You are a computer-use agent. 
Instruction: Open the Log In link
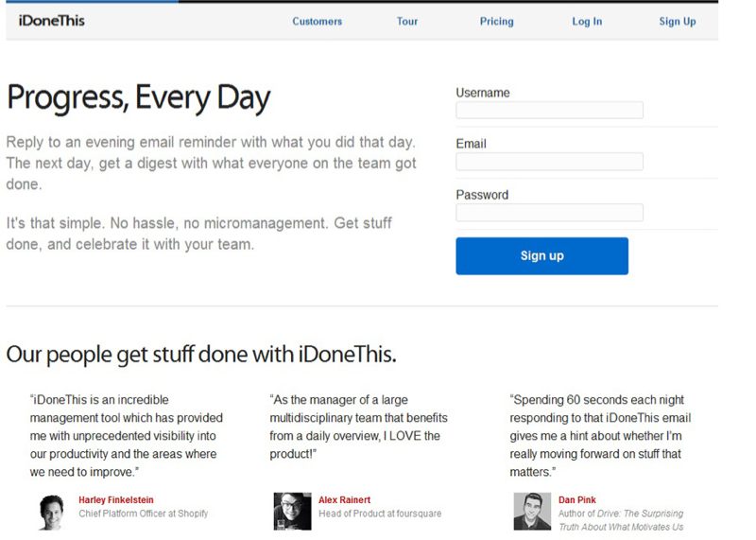point(587,21)
